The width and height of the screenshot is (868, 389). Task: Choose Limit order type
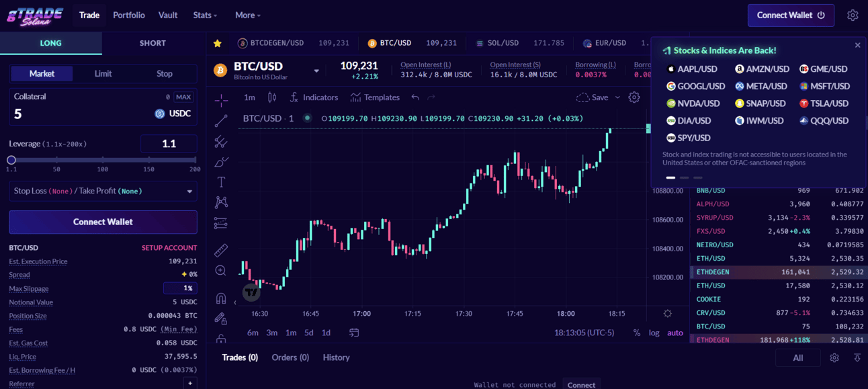pyautogui.click(x=103, y=74)
